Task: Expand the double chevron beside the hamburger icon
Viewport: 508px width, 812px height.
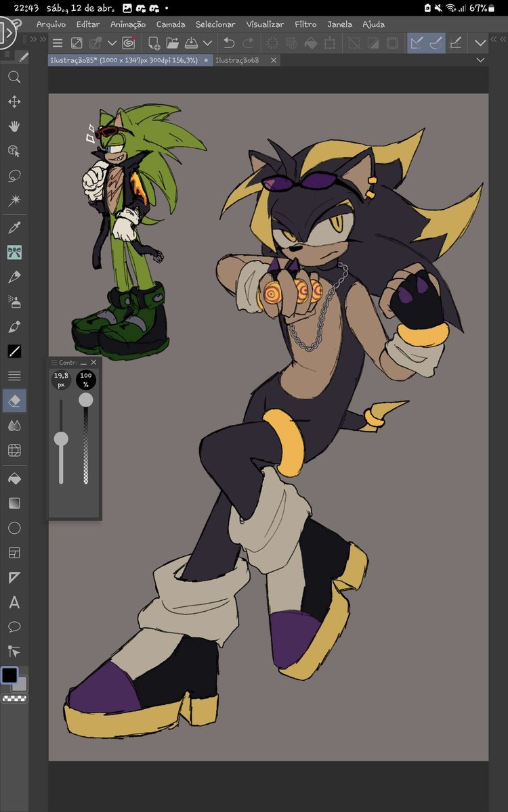Action: [42, 41]
